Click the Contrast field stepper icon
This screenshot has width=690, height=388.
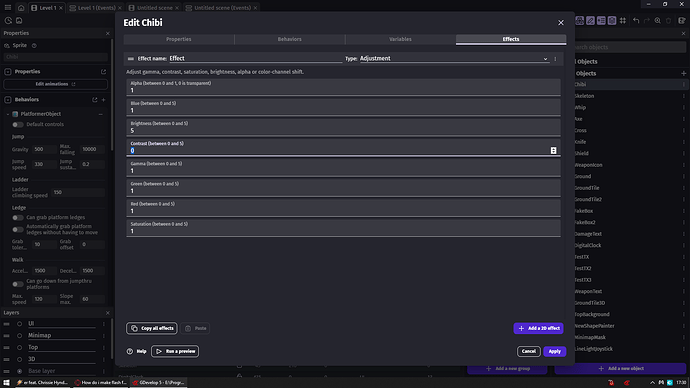point(554,150)
